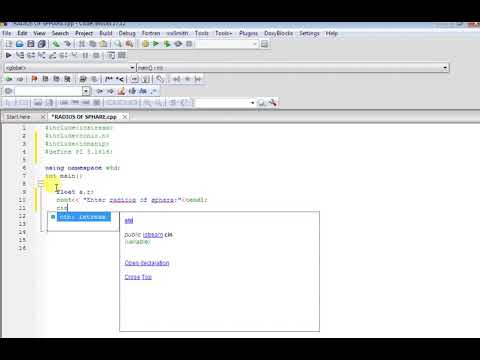
Task: Close the Start here tab
Action: click(x=43, y=117)
